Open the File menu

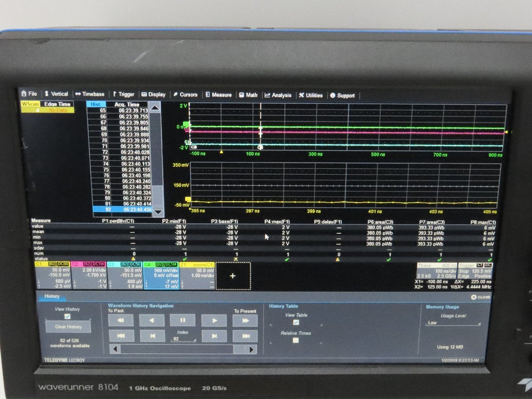pos(30,94)
